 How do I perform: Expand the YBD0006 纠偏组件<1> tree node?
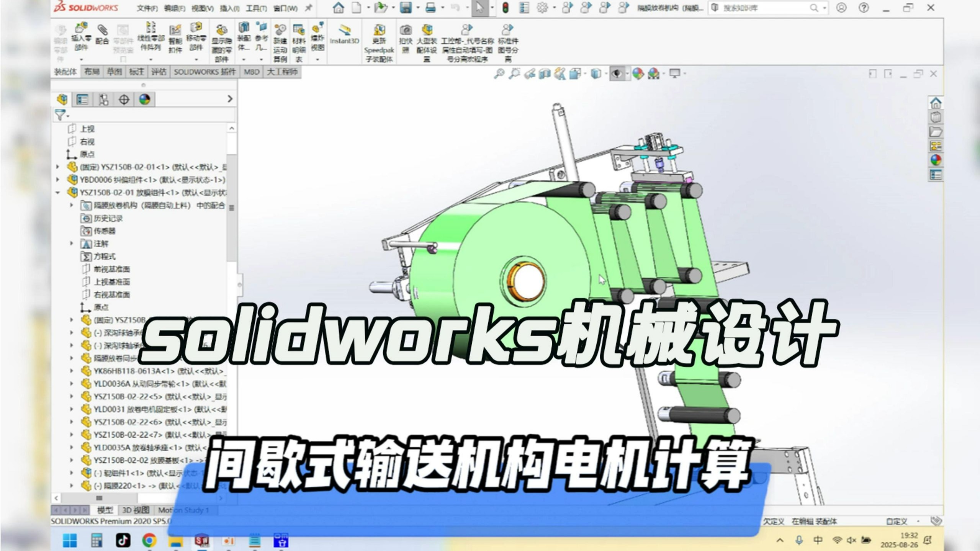pyautogui.click(x=57, y=180)
